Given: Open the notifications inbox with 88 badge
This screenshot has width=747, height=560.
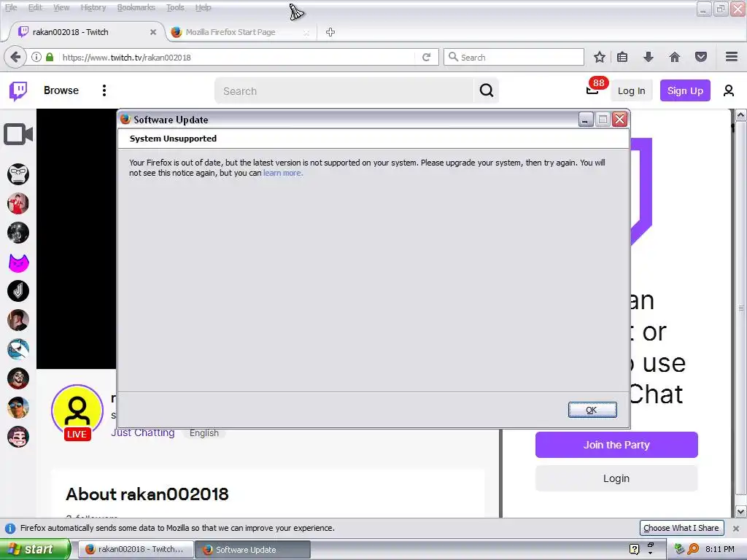Looking at the screenshot, I should tap(592, 90).
